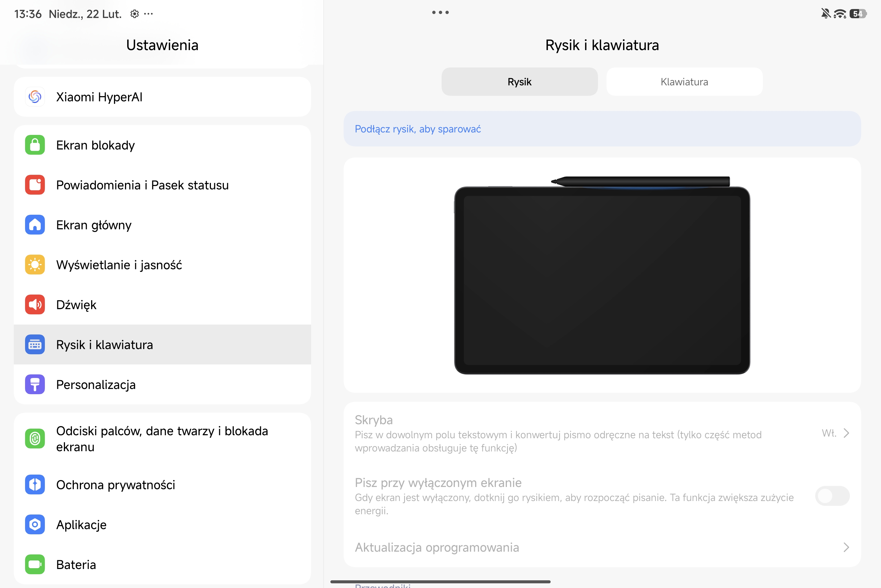Tap the Ekran główny home icon
This screenshot has width=881, height=588.
pyautogui.click(x=35, y=225)
